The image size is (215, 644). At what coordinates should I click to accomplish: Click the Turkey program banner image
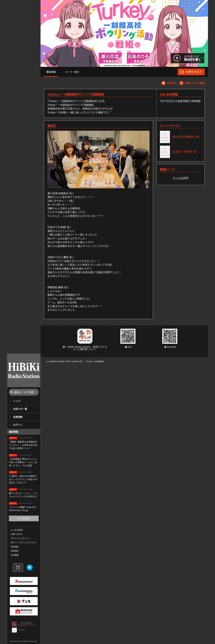pos(124,33)
